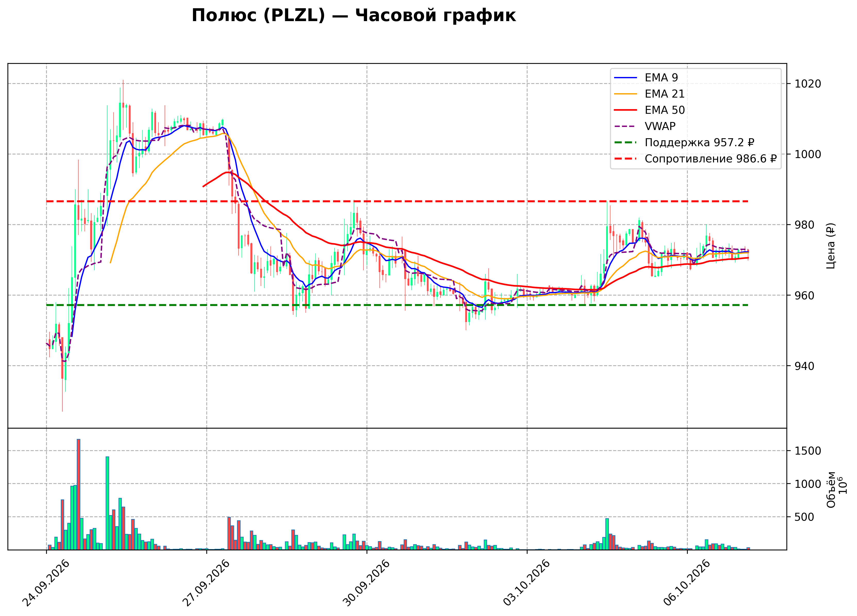
Task: Click the 1020 price axis label
Action: point(808,84)
